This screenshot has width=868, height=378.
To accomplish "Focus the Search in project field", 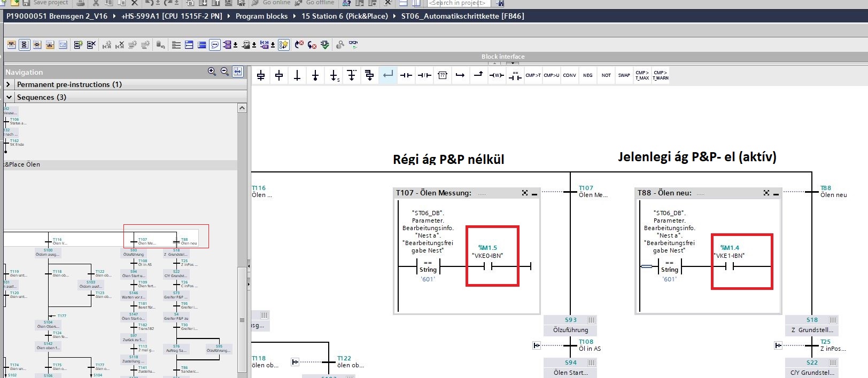I will [x=458, y=3].
